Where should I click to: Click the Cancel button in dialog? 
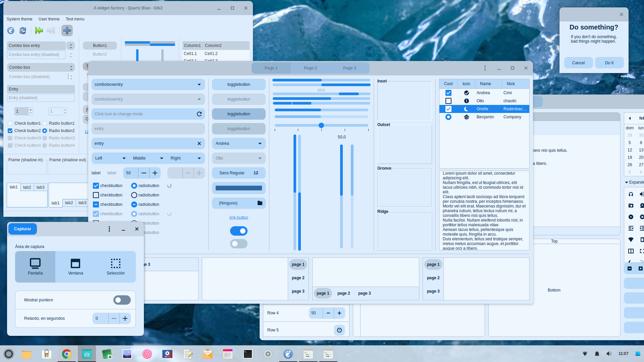coord(578,63)
